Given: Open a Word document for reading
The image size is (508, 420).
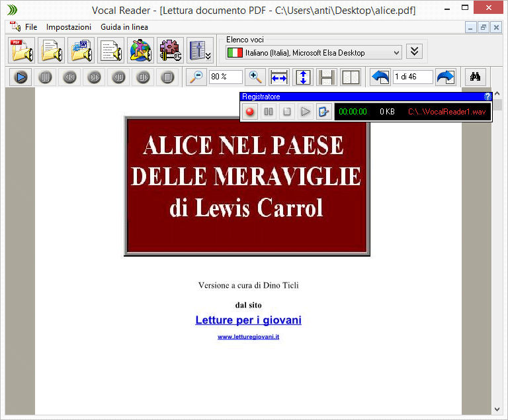Looking at the screenshot, I should [x=81, y=50].
